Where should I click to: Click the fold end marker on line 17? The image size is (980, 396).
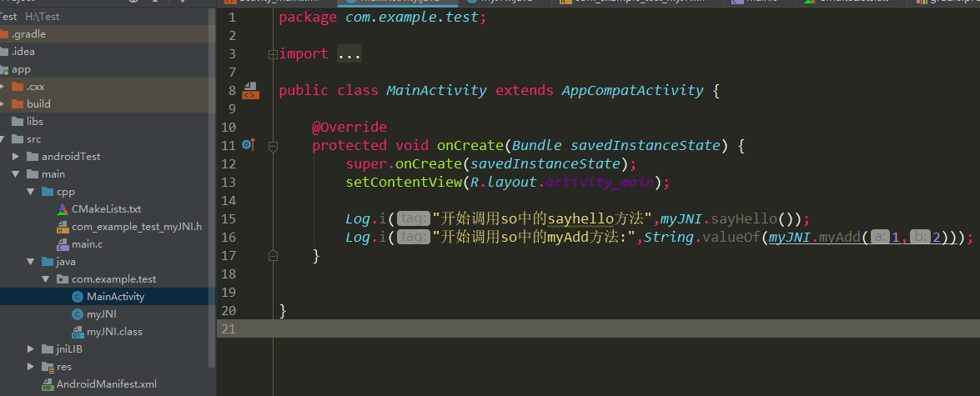273,255
